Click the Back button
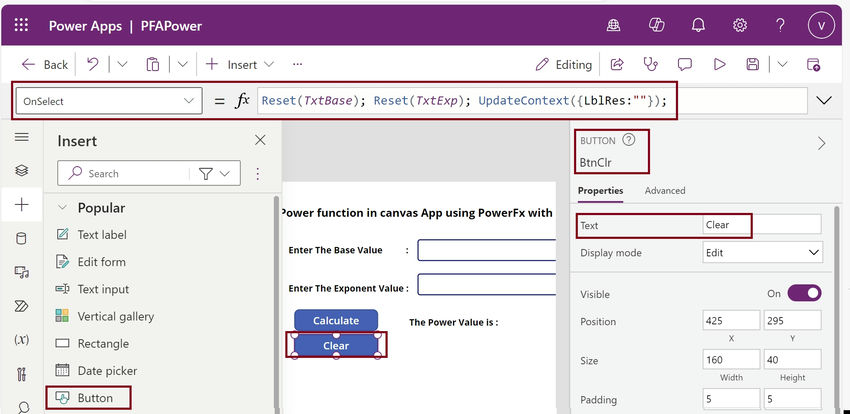 point(45,64)
